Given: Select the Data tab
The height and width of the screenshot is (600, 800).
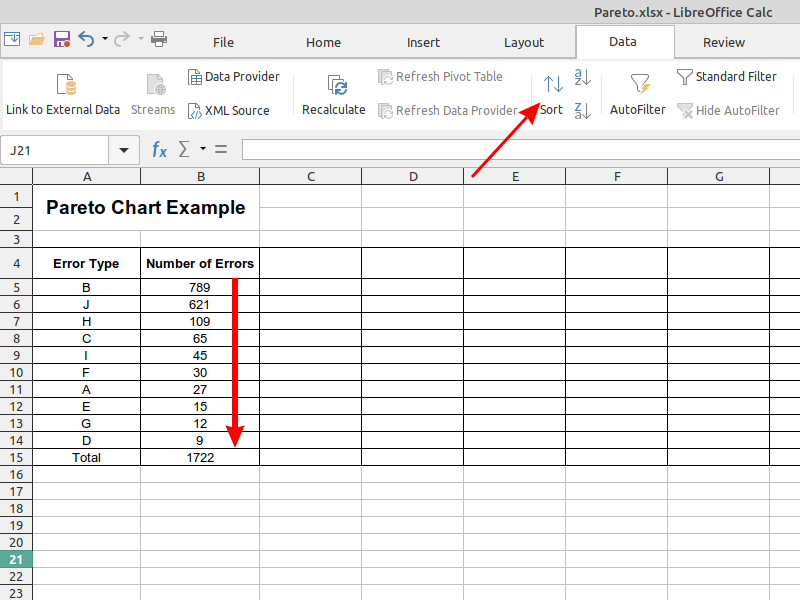Looking at the screenshot, I should (623, 42).
